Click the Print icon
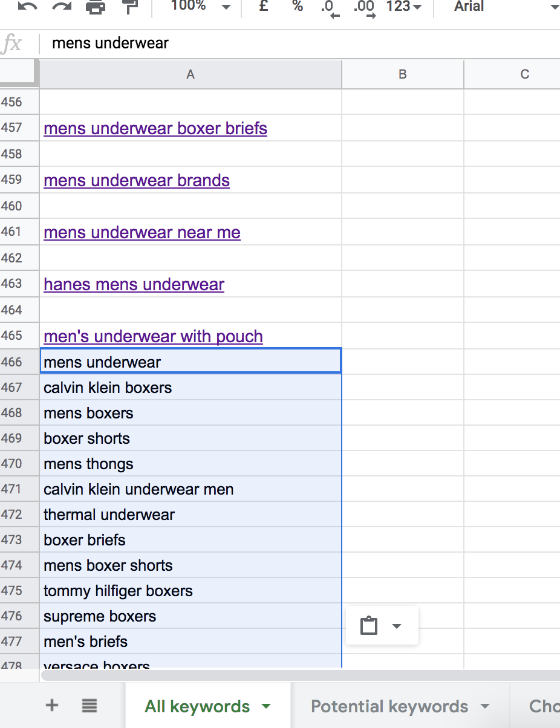Screen dimensions: 560x728 (x=95, y=7)
